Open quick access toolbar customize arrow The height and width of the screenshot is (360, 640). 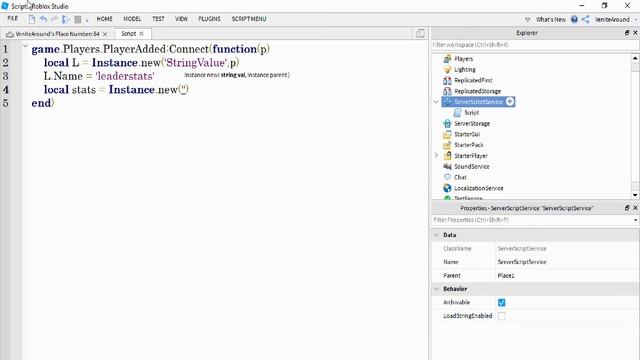point(87,20)
